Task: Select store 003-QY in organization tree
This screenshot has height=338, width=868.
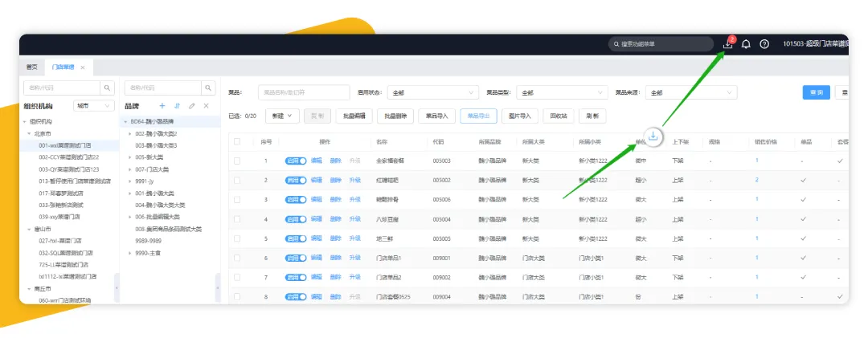Action: coord(68,169)
